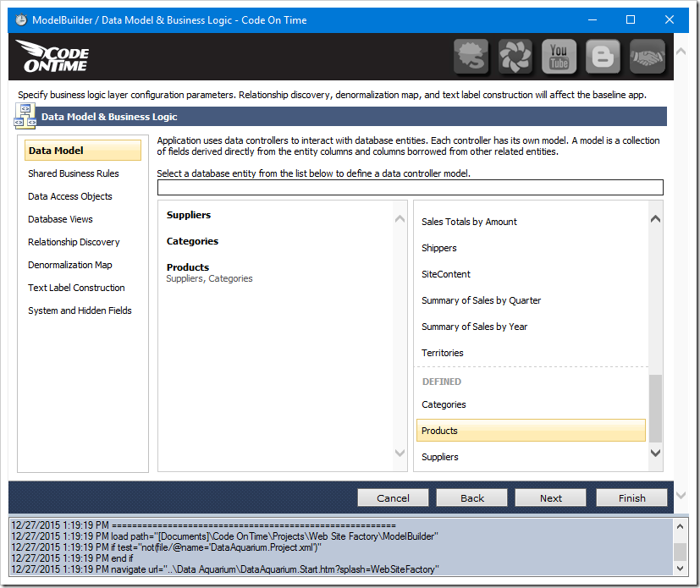Choose the Shippers entity
This screenshot has height=588, width=700.
point(438,248)
